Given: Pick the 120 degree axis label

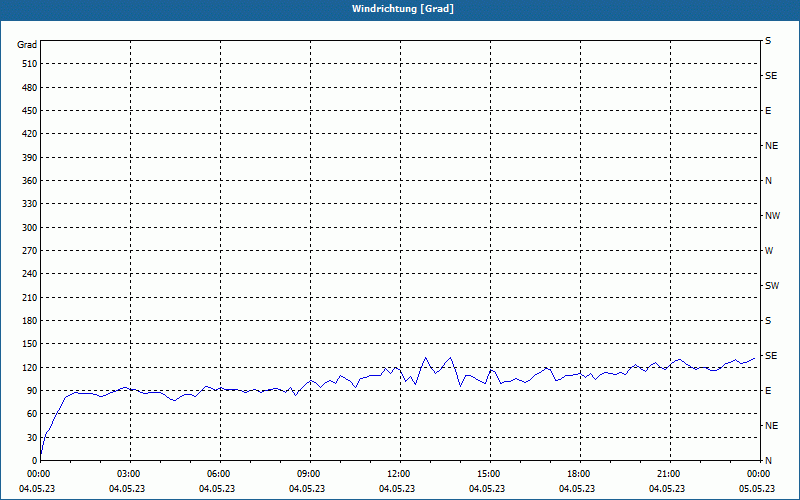Looking at the screenshot, I should point(30,367).
